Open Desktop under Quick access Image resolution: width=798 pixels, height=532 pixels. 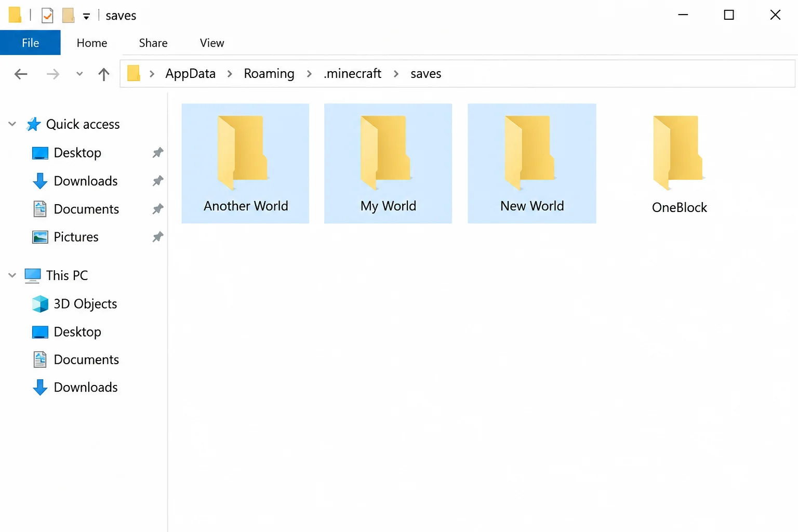67,153
